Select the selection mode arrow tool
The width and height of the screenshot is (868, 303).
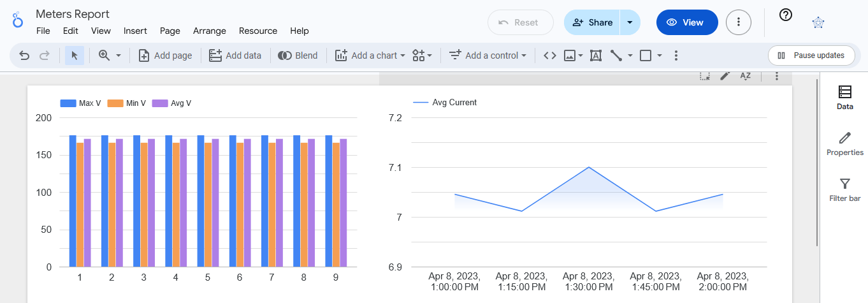(x=75, y=55)
